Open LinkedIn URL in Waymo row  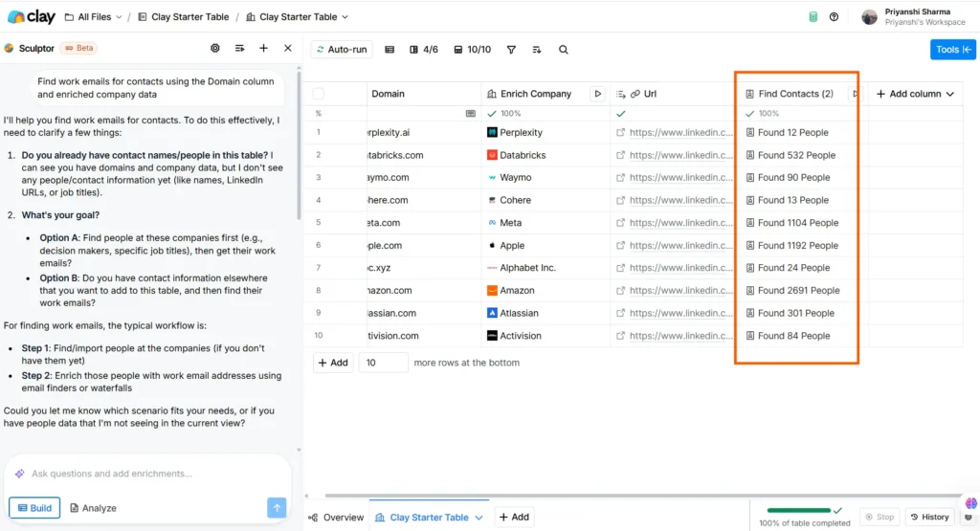pos(680,177)
